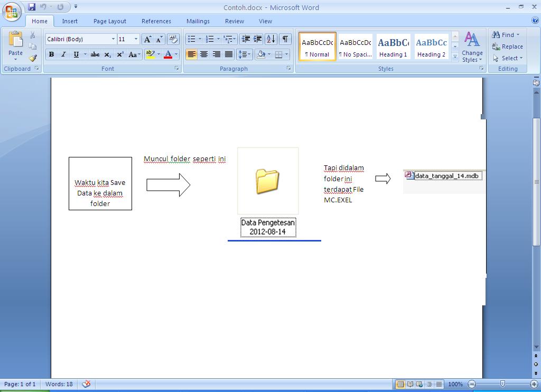This screenshot has width=541, height=392.
Task: Center align the text
Action: coord(204,54)
